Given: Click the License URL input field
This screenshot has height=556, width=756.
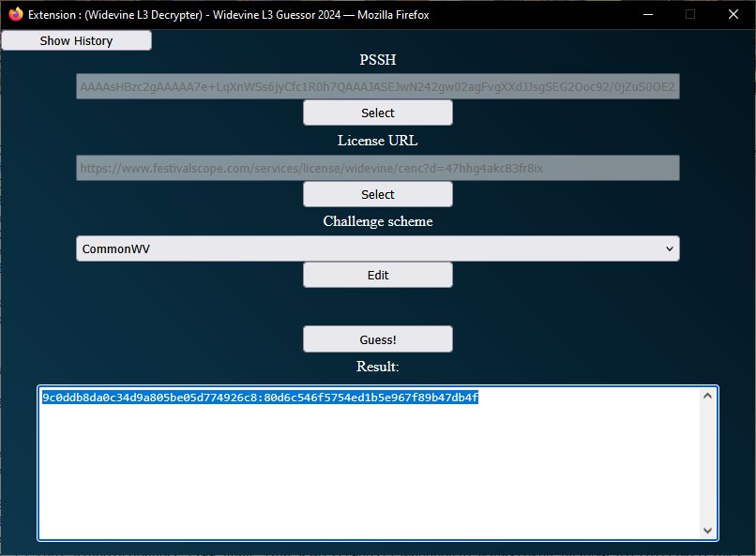Looking at the screenshot, I should click(x=377, y=168).
